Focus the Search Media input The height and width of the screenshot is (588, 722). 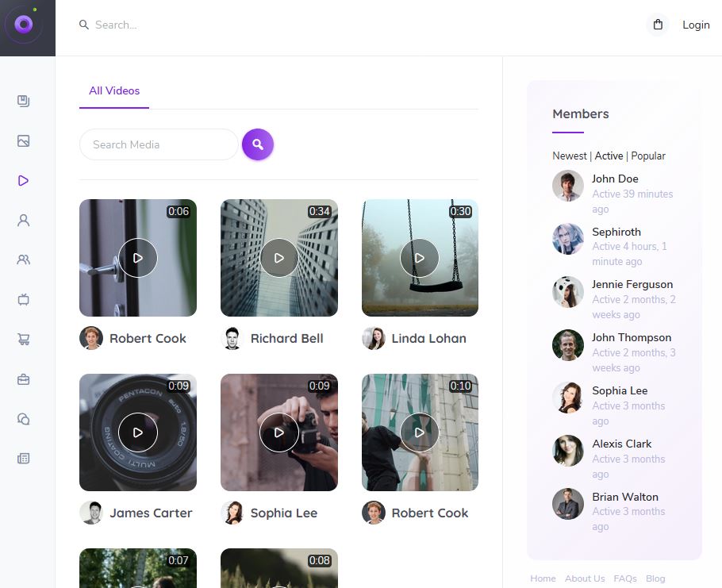click(x=159, y=144)
